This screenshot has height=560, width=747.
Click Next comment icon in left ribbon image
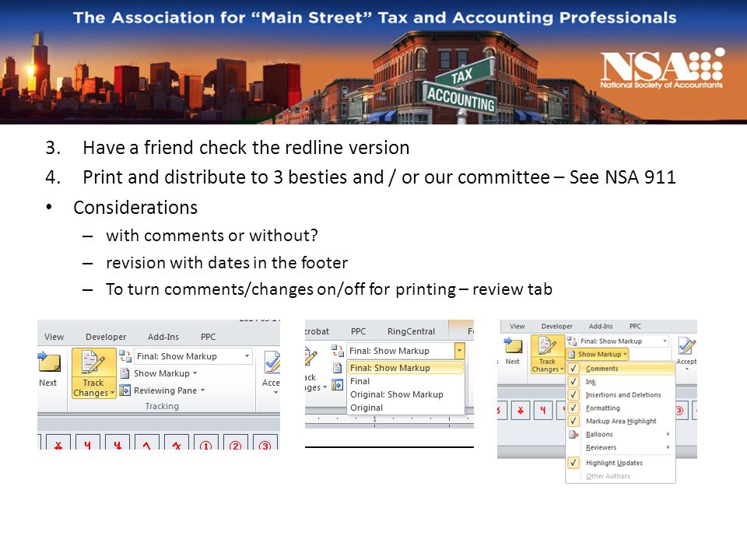pyautogui.click(x=50, y=362)
